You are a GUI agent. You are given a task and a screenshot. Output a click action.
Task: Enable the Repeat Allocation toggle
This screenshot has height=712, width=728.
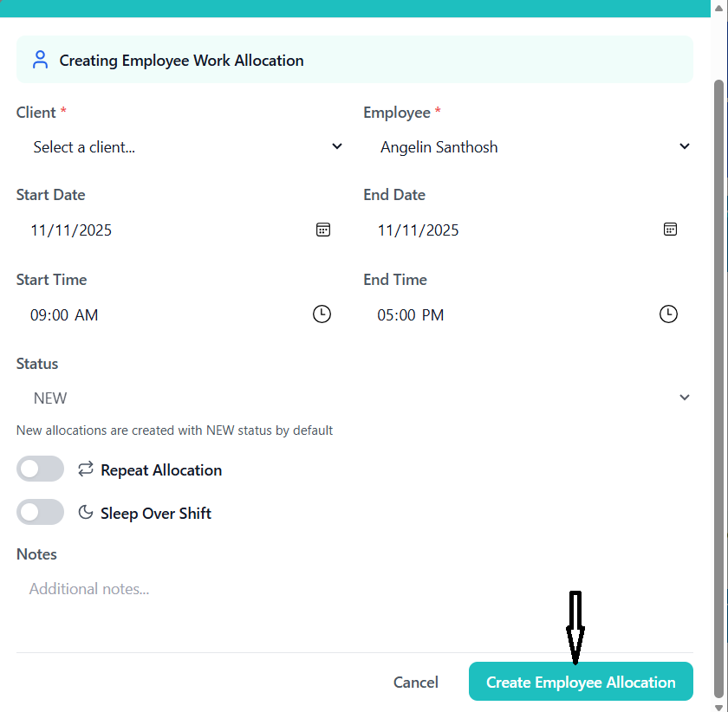(40, 469)
